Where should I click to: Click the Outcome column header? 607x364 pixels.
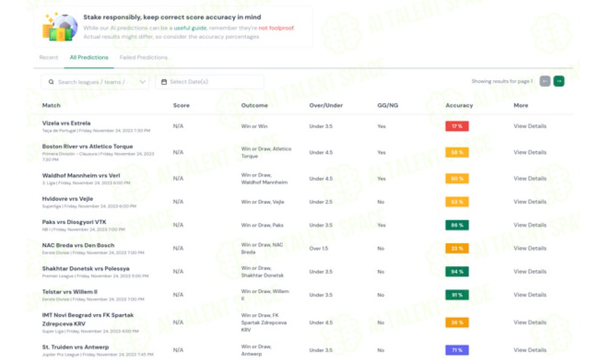[x=254, y=105]
